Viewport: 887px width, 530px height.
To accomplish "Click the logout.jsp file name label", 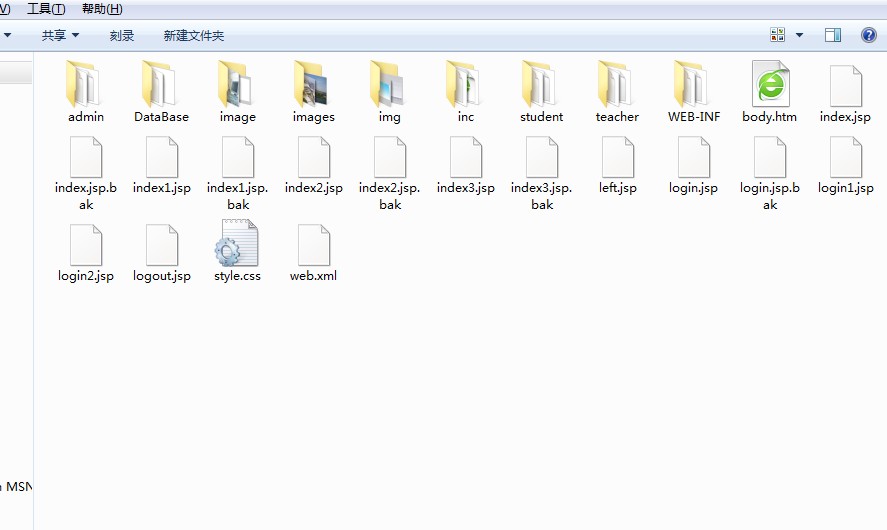I will 162,276.
